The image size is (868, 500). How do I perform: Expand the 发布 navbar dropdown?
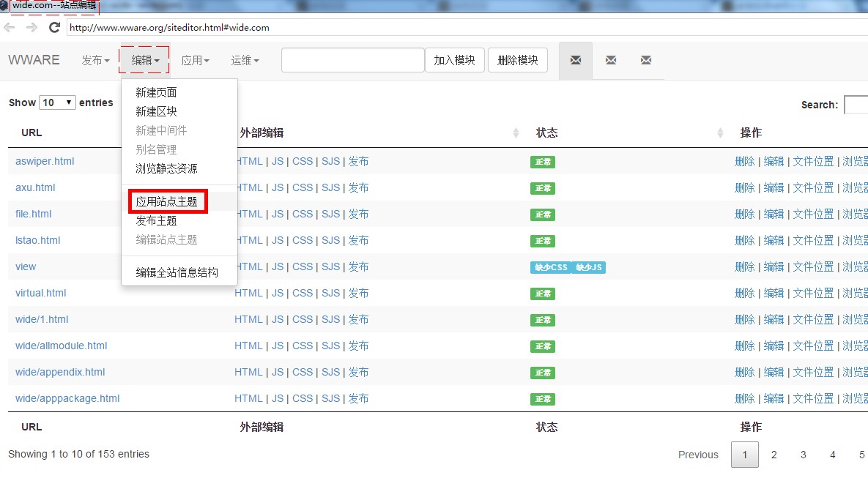95,60
